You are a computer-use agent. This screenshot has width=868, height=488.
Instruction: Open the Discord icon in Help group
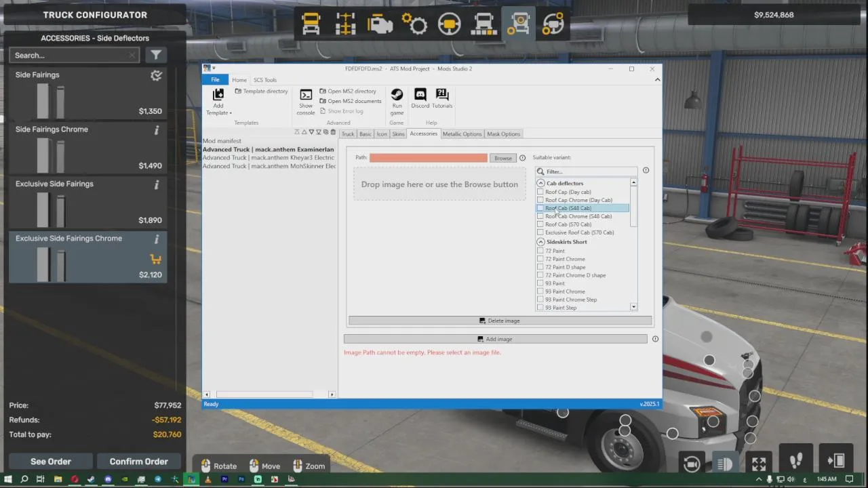click(x=420, y=94)
